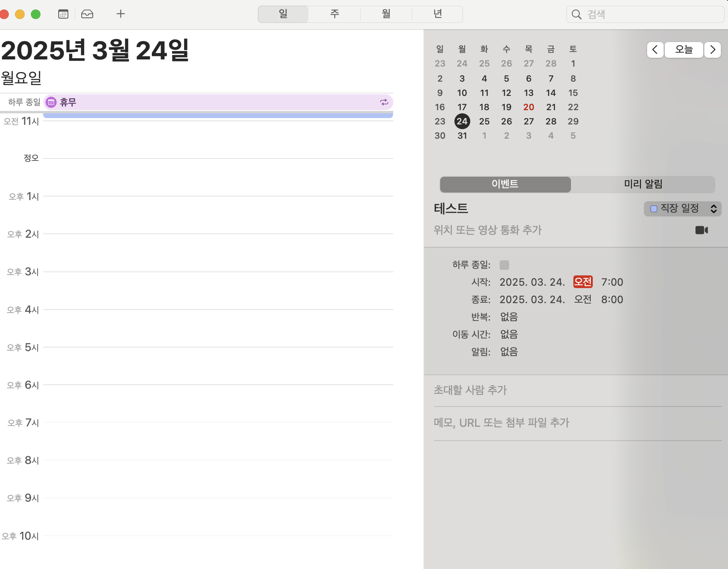728x569 pixels.
Task: Click the repeat icon on 휴무 event
Action: coord(384,102)
